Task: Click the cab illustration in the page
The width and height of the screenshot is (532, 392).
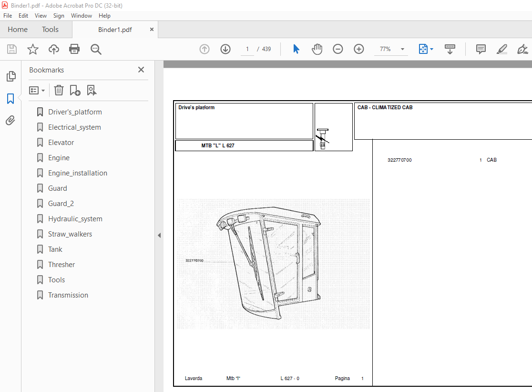Action: coord(269,263)
